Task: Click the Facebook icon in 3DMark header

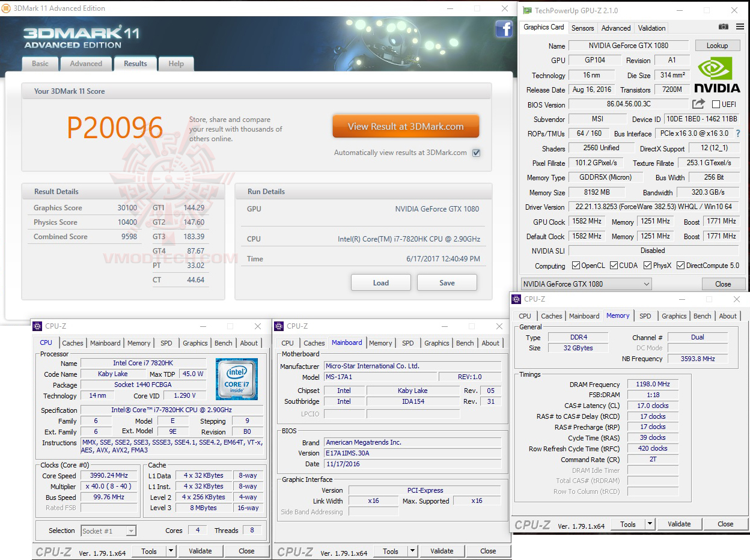Action: pos(504,28)
